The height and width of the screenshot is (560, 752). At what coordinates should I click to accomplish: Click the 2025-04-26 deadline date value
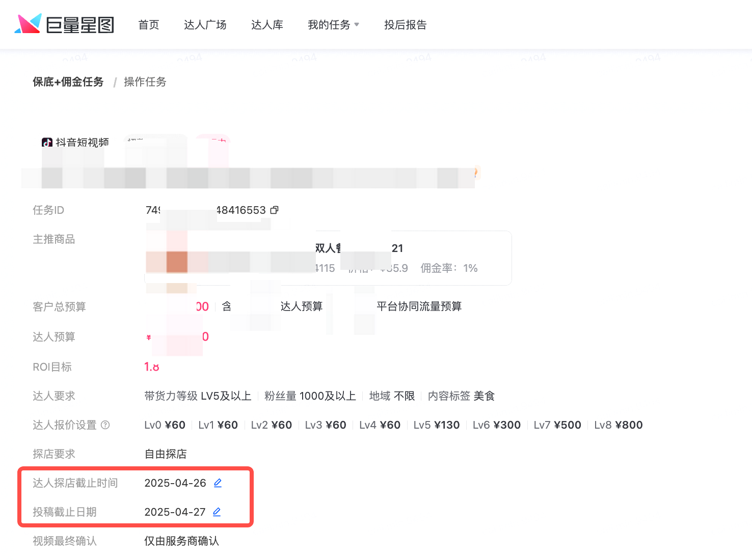(175, 483)
